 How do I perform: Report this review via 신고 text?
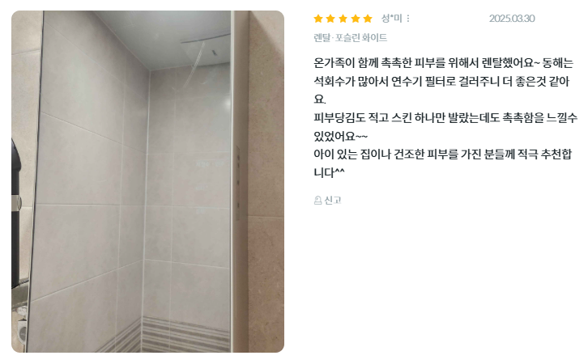(x=333, y=201)
